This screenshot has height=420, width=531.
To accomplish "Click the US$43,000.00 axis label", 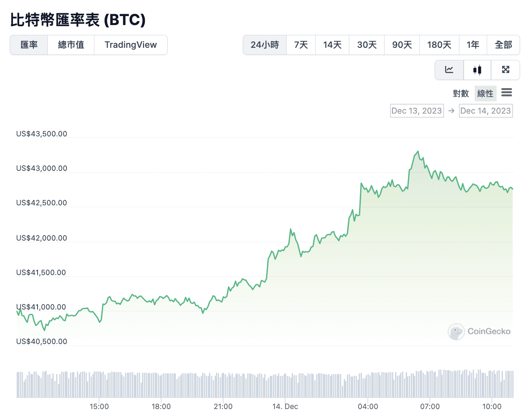I will pyautogui.click(x=42, y=168).
